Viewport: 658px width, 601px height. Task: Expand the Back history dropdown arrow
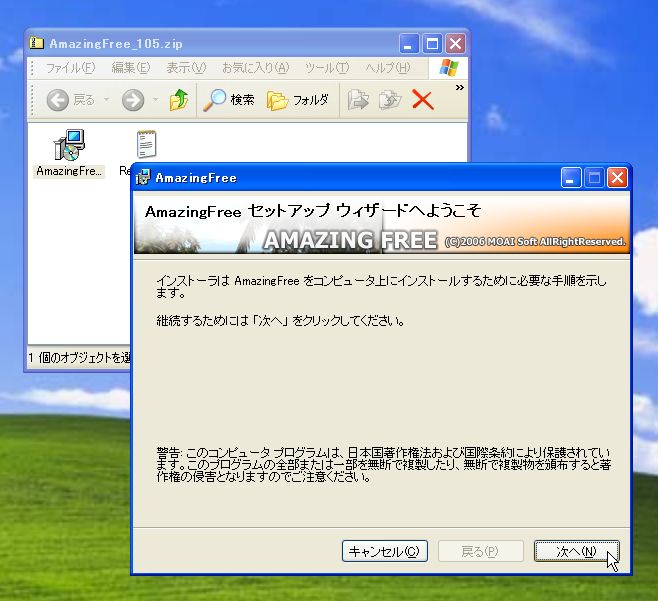(x=107, y=100)
